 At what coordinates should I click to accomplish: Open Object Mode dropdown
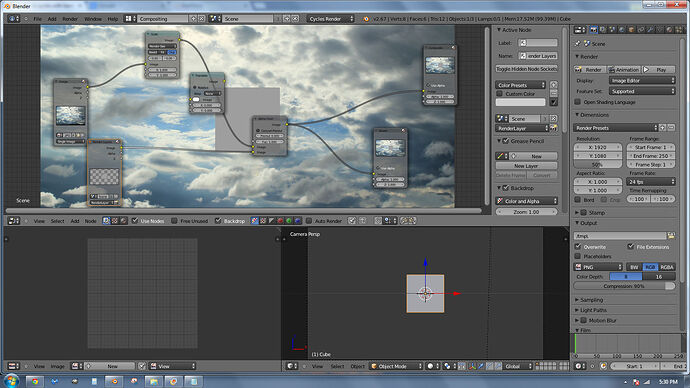(396, 366)
